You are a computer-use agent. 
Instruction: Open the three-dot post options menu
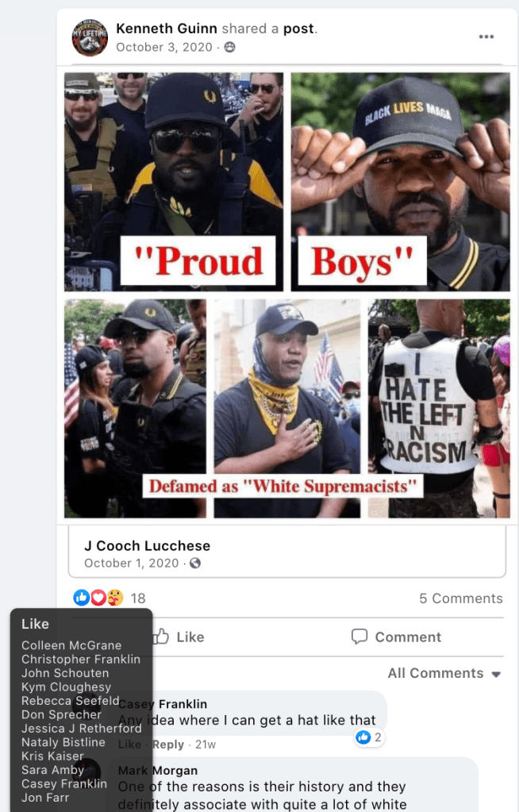(486, 37)
